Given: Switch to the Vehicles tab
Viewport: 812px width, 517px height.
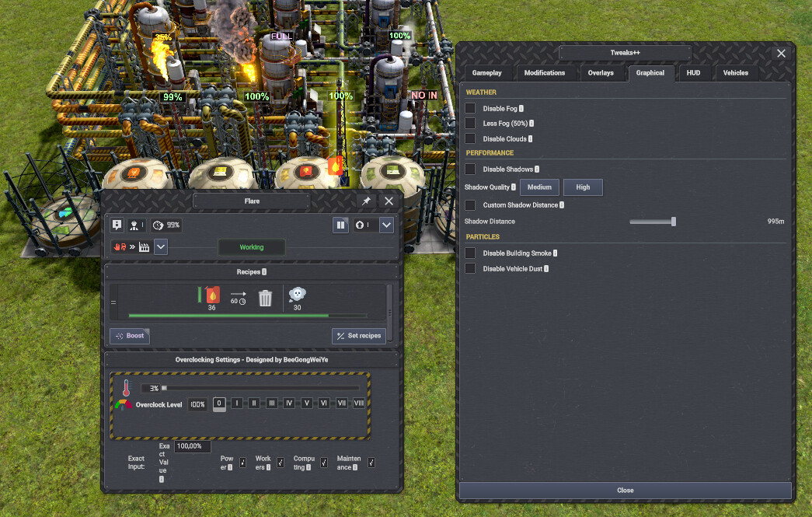Looking at the screenshot, I should [x=735, y=73].
